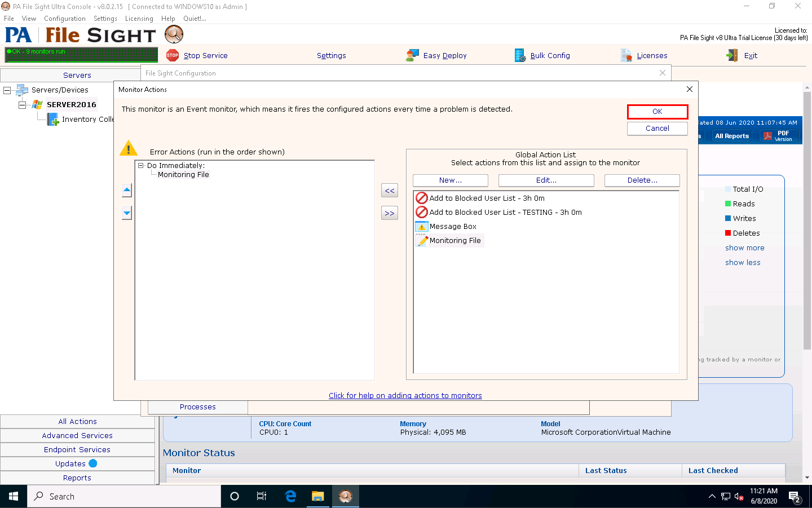Click the Servers/Devices network icon

[x=23, y=90]
